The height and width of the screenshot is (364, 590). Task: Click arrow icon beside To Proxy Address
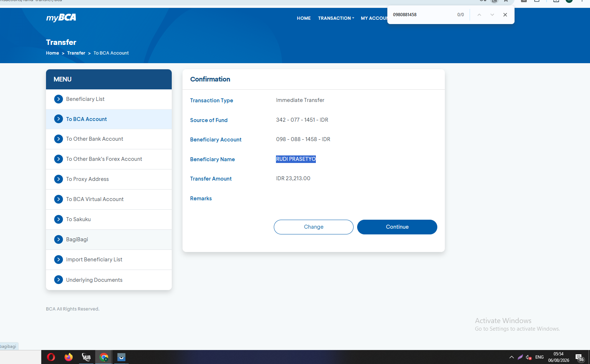click(x=59, y=179)
